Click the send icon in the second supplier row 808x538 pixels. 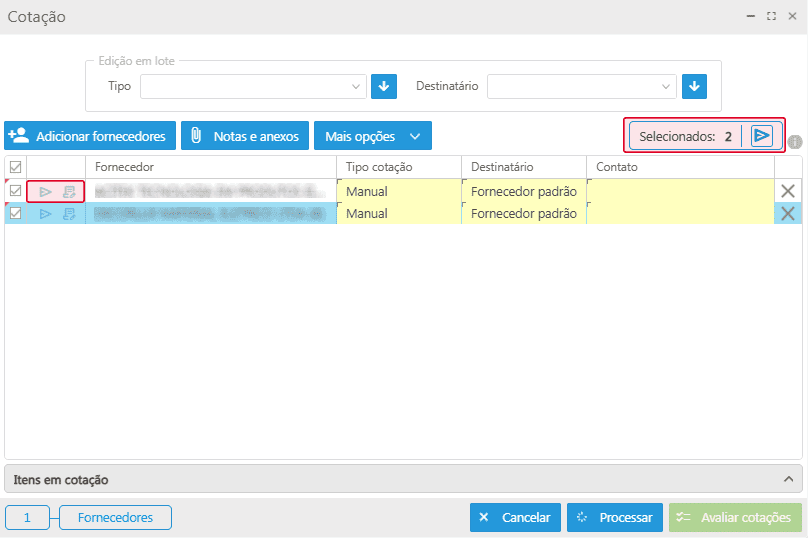click(45, 213)
